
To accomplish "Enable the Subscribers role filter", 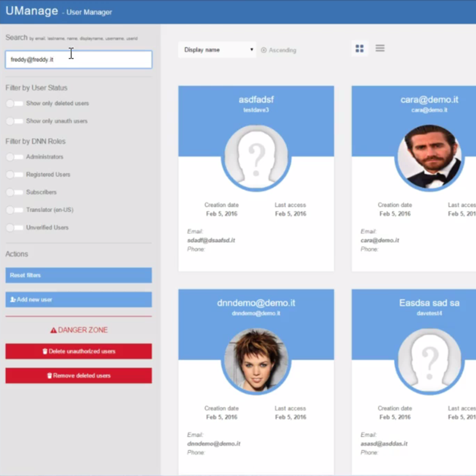I will 14,192.
